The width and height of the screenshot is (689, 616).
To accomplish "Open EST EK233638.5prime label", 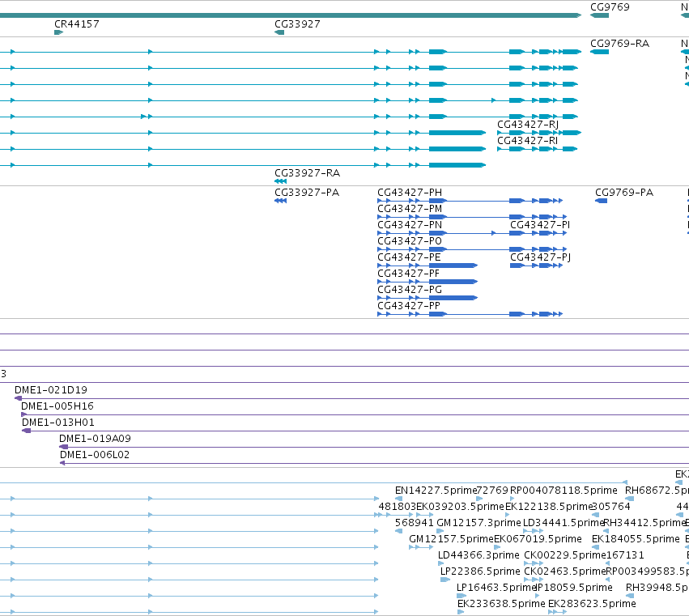I will (501, 604).
